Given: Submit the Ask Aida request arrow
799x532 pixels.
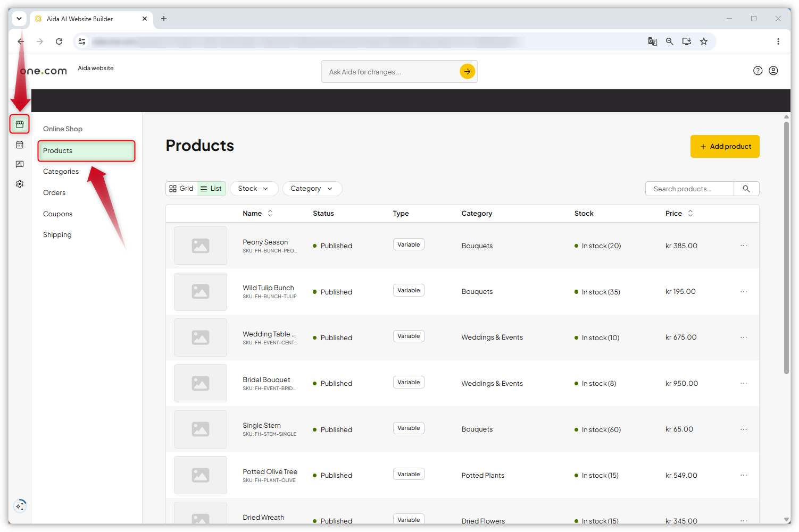Looking at the screenshot, I should click(x=468, y=71).
